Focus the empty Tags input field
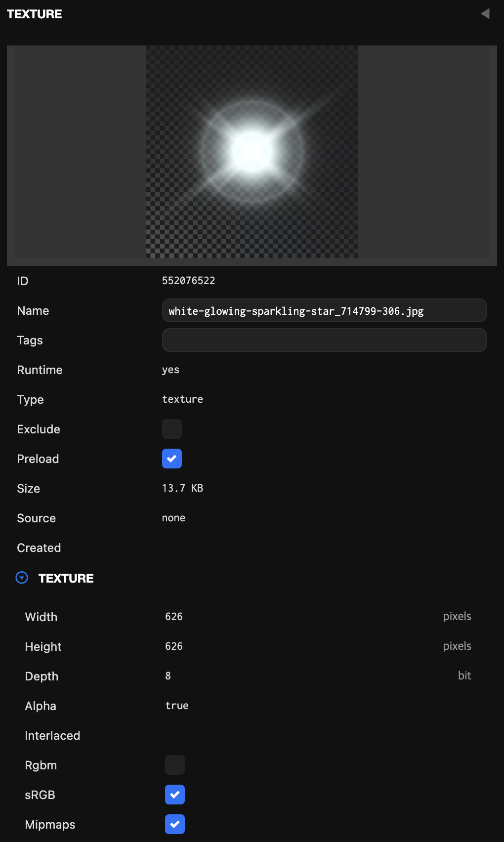Viewport: 504px width, 842px height. tap(324, 340)
